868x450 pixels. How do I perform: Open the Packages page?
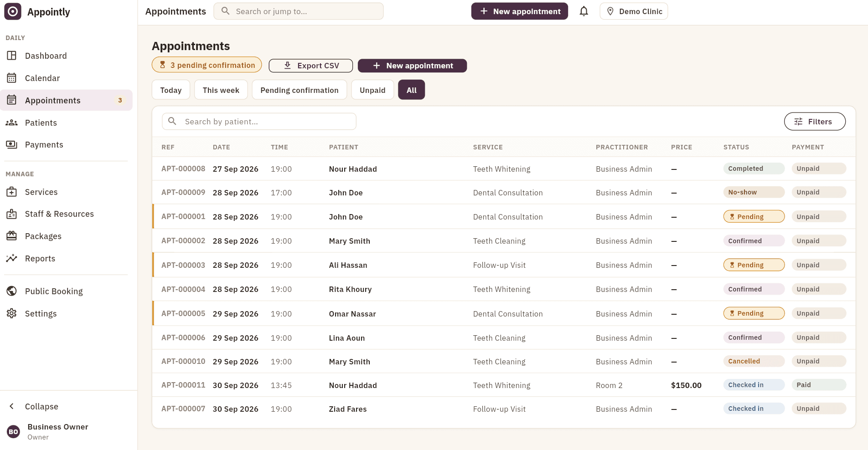pyautogui.click(x=66, y=236)
